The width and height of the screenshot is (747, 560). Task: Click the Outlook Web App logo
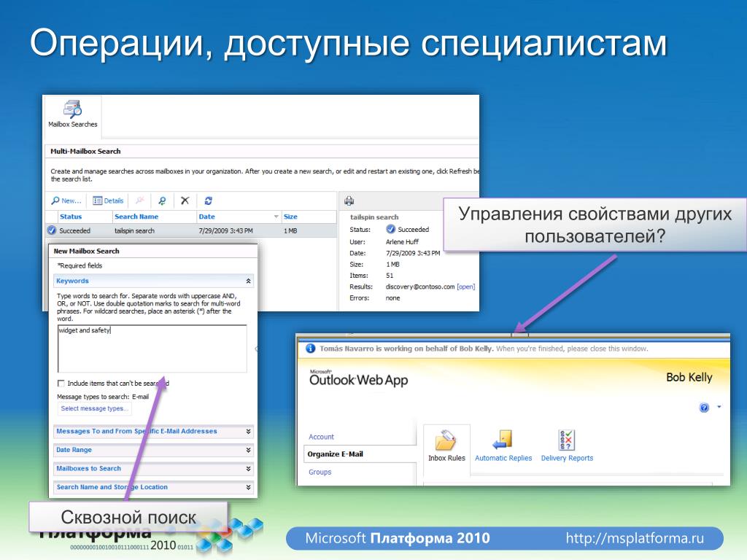click(358, 379)
